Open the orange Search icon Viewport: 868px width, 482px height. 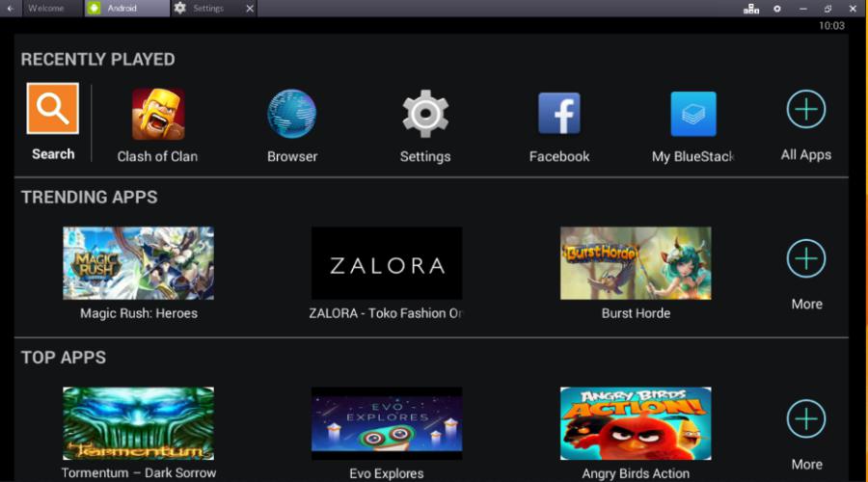[x=53, y=109]
